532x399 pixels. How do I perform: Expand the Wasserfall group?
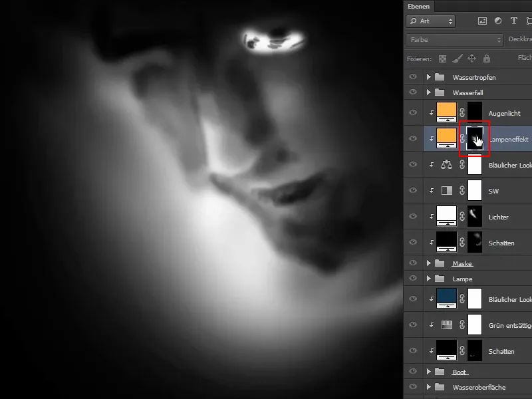tap(428, 92)
